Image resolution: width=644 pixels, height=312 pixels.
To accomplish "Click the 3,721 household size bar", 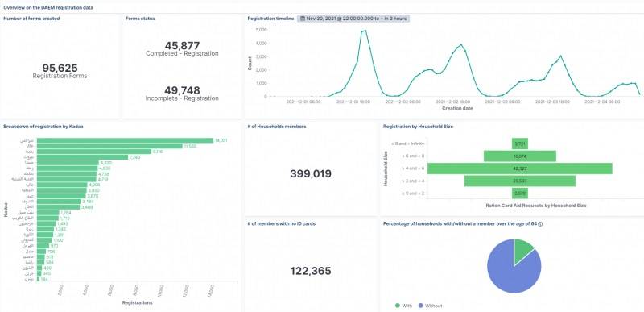I will [520, 144].
